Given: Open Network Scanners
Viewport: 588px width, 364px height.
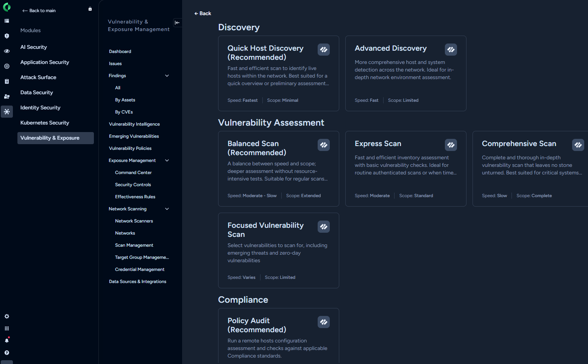Looking at the screenshot, I should click(x=134, y=221).
